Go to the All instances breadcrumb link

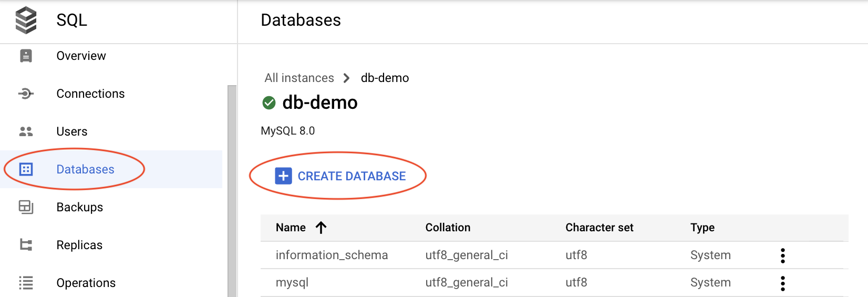[x=299, y=78]
